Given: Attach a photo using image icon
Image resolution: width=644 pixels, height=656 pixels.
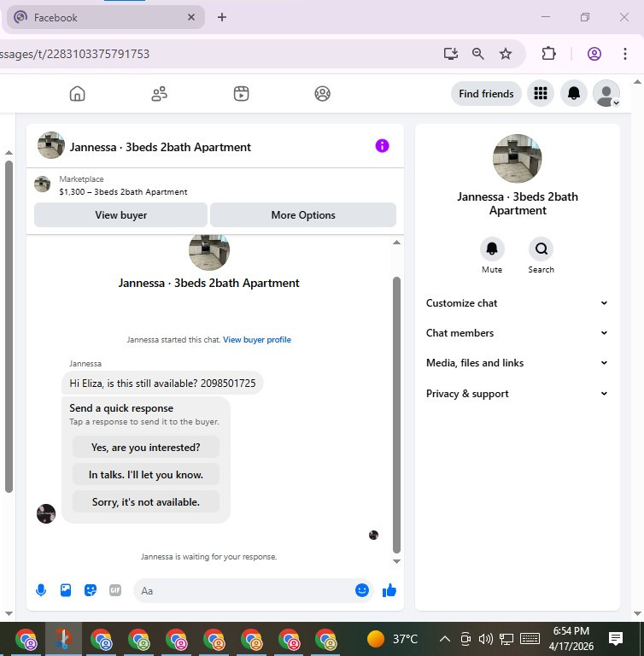Looking at the screenshot, I should pos(66,590).
